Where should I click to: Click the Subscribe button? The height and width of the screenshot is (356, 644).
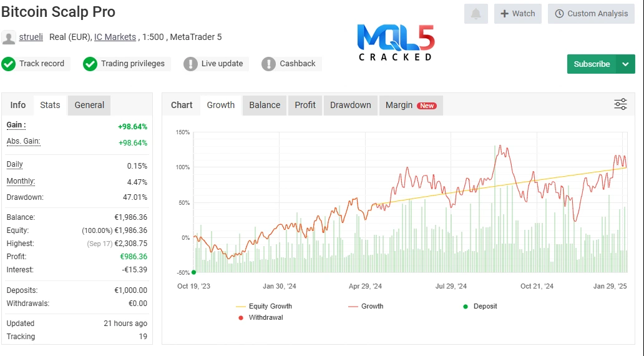coord(592,64)
